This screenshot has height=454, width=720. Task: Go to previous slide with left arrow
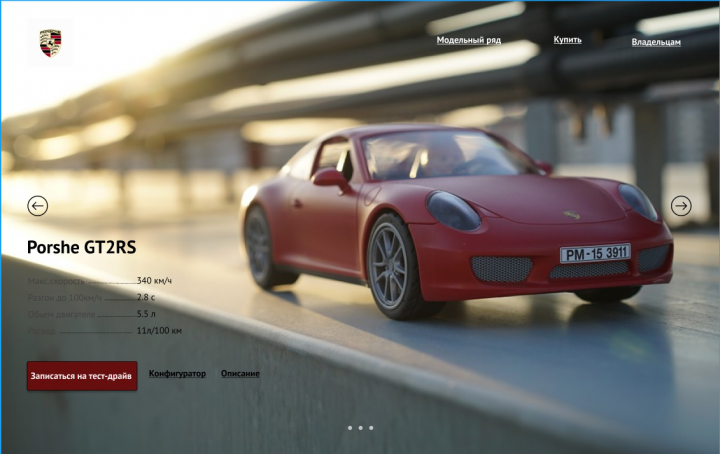point(38,206)
